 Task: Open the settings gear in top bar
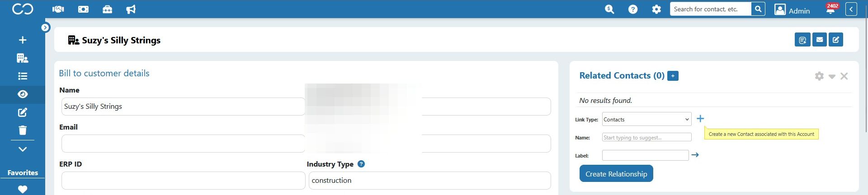pos(656,9)
